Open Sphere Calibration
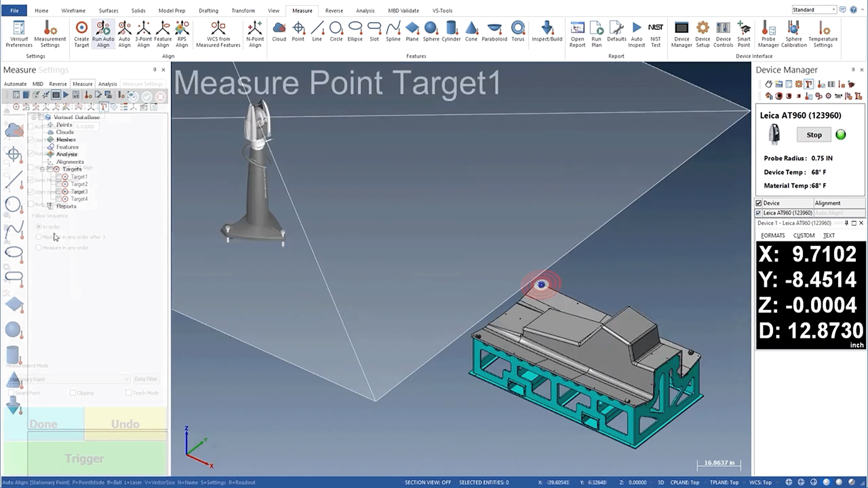 pos(794,34)
